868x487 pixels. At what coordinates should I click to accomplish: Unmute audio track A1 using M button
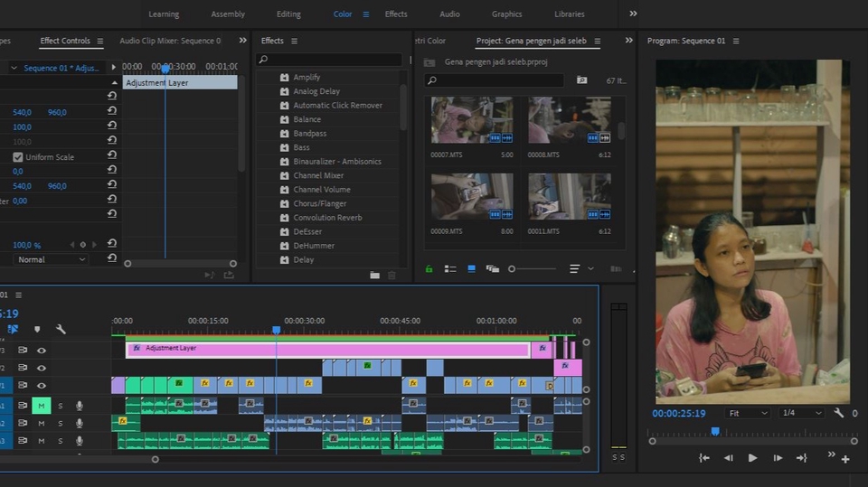(41, 406)
